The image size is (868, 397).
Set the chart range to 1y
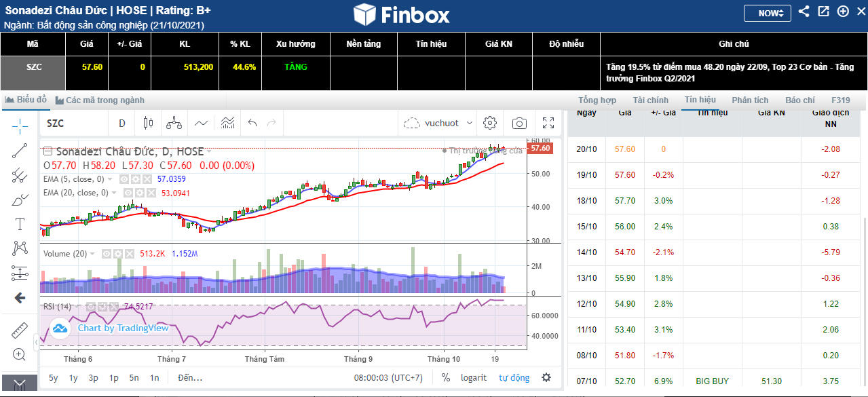coord(73,377)
